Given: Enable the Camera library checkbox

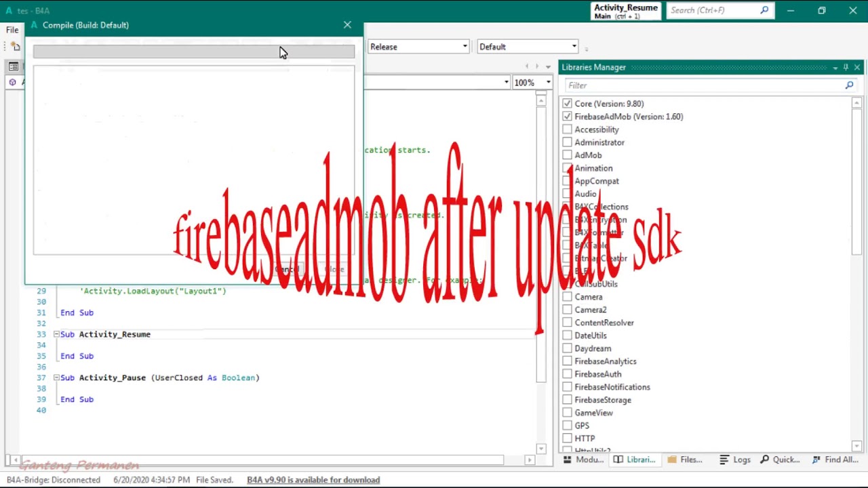Looking at the screenshot, I should (x=567, y=297).
